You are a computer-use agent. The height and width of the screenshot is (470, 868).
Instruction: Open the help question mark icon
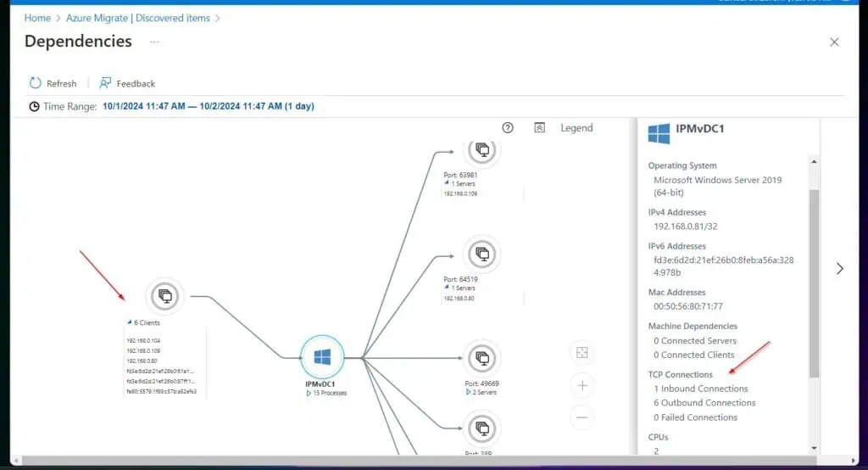(x=508, y=128)
